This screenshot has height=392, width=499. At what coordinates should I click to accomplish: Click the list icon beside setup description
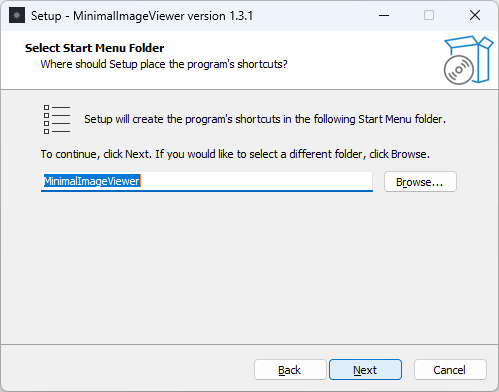tap(57, 119)
